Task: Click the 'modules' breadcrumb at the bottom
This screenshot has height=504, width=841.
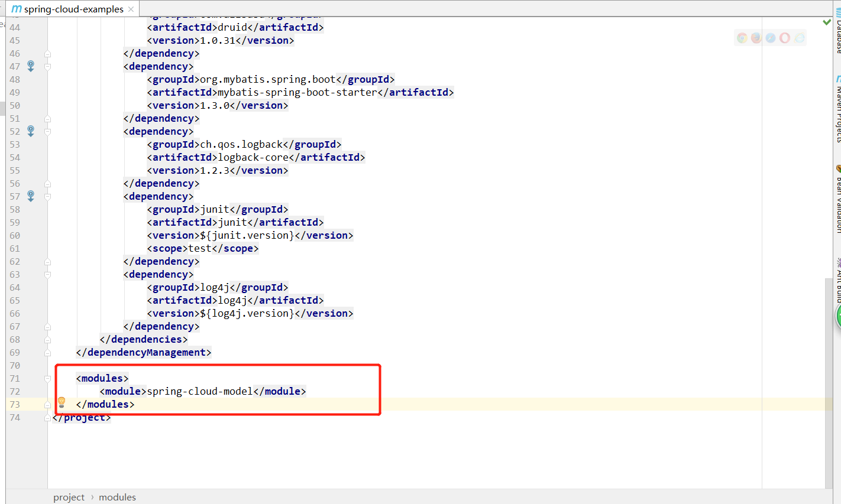Action: [117, 497]
